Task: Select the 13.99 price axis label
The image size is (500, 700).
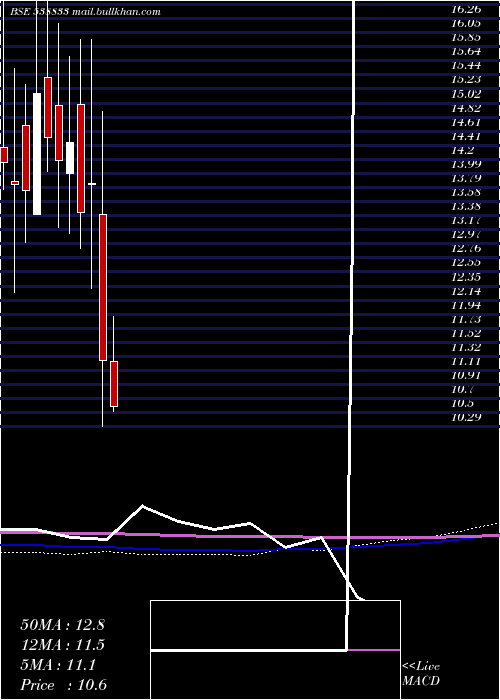Action: (466, 165)
